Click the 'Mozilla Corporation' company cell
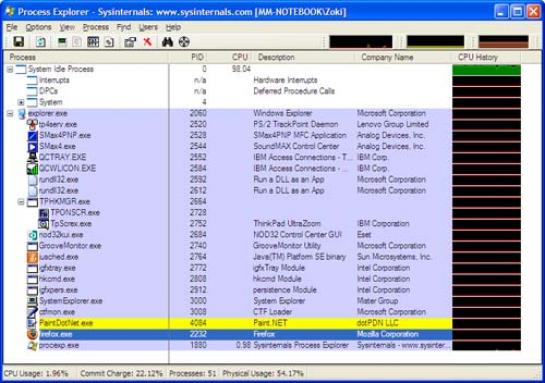 coord(388,334)
